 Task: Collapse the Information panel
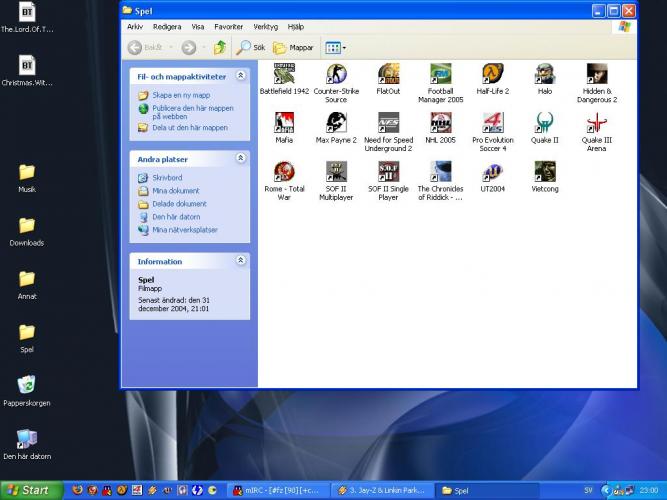pyautogui.click(x=240, y=260)
